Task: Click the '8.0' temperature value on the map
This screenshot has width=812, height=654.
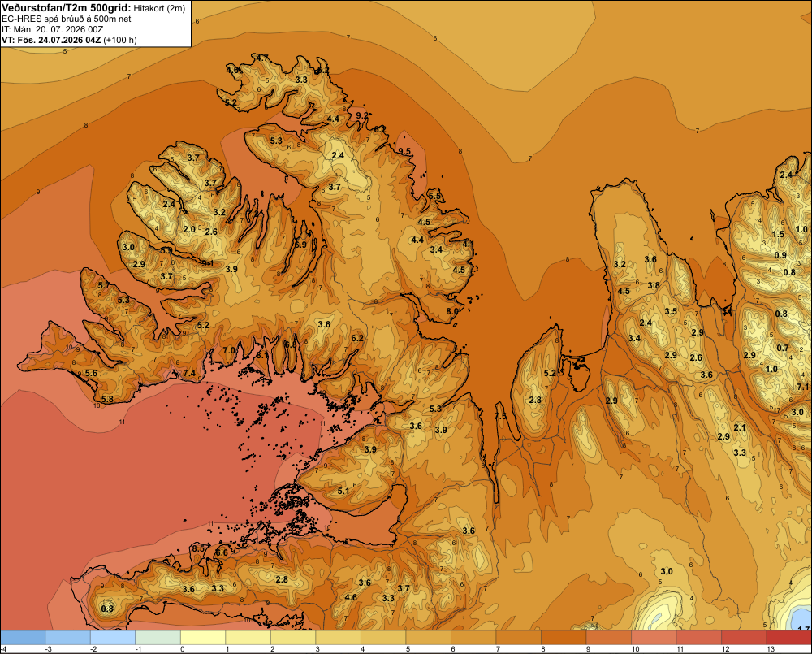Action: 452,311
